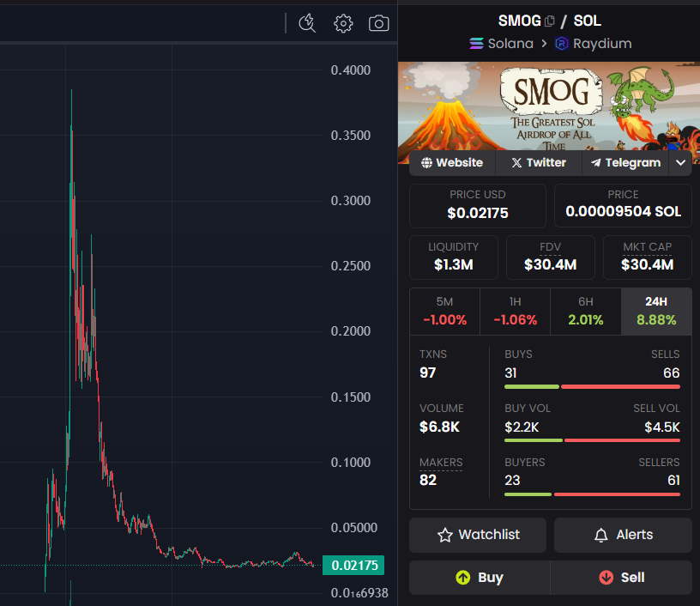Image resolution: width=700 pixels, height=606 pixels.
Task: Click the MAKERS label
Action: pyautogui.click(x=441, y=462)
